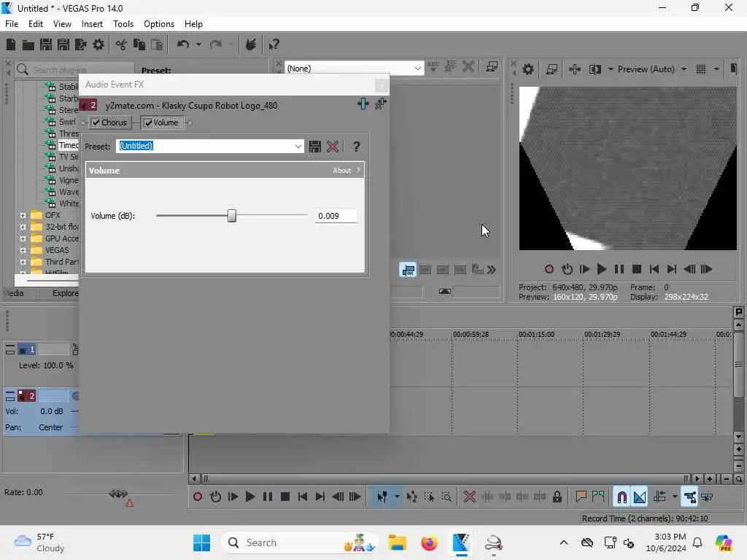The image size is (747, 560).
Task: Delete the preset with red X icon
Action: [x=333, y=146]
